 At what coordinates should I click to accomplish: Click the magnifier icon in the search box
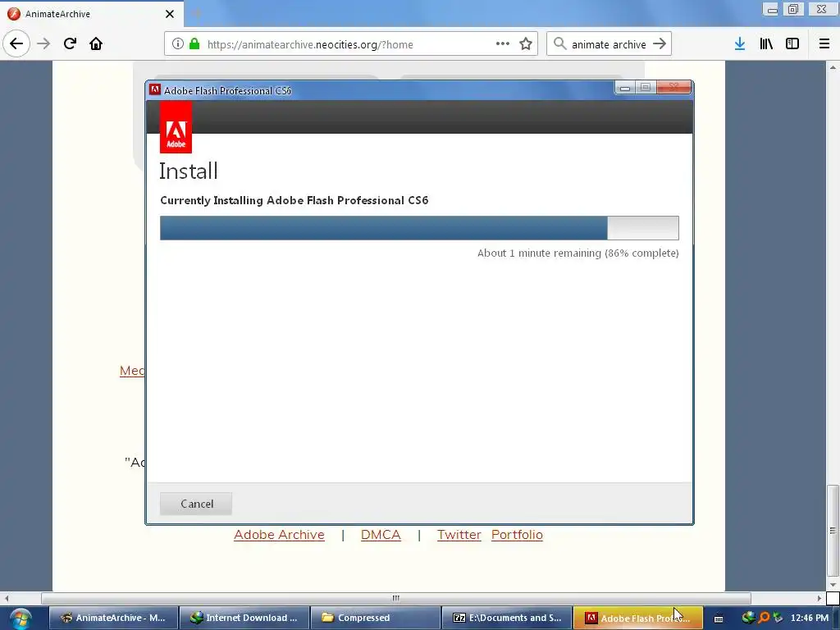pos(559,43)
